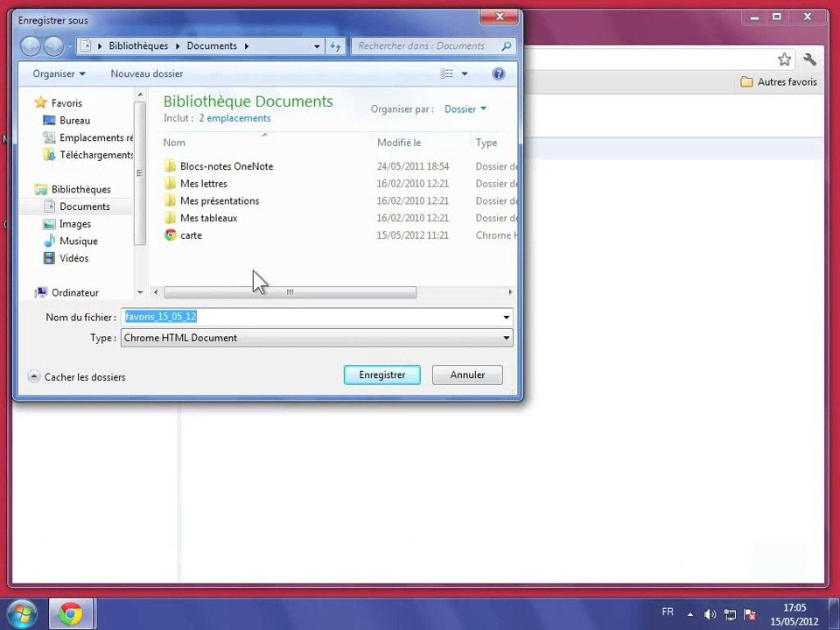Click Nouveau dossier button

pos(147,73)
